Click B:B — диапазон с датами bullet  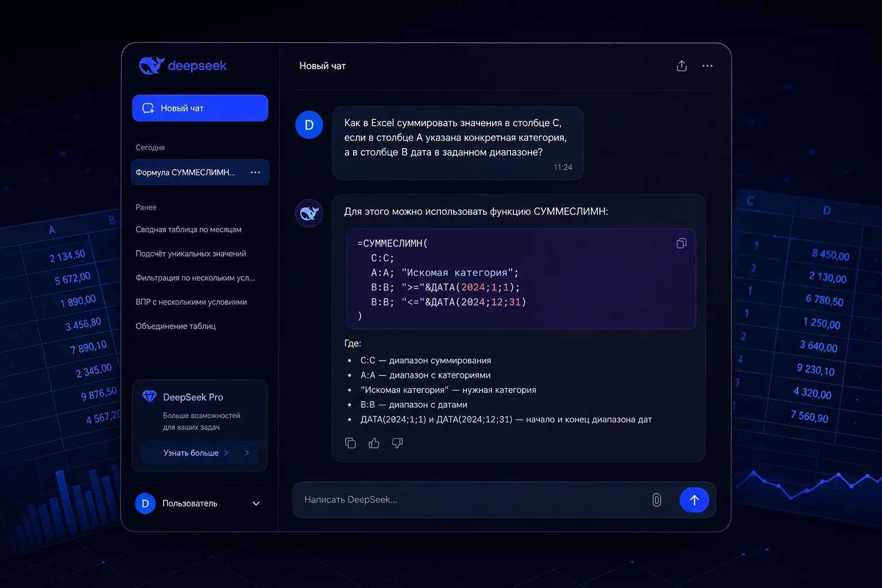pos(413,405)
